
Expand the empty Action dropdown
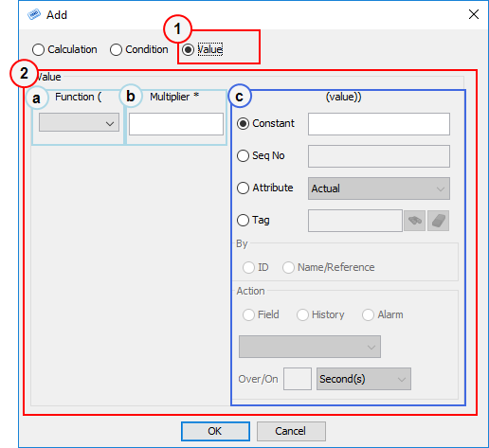tap(310, 347)
